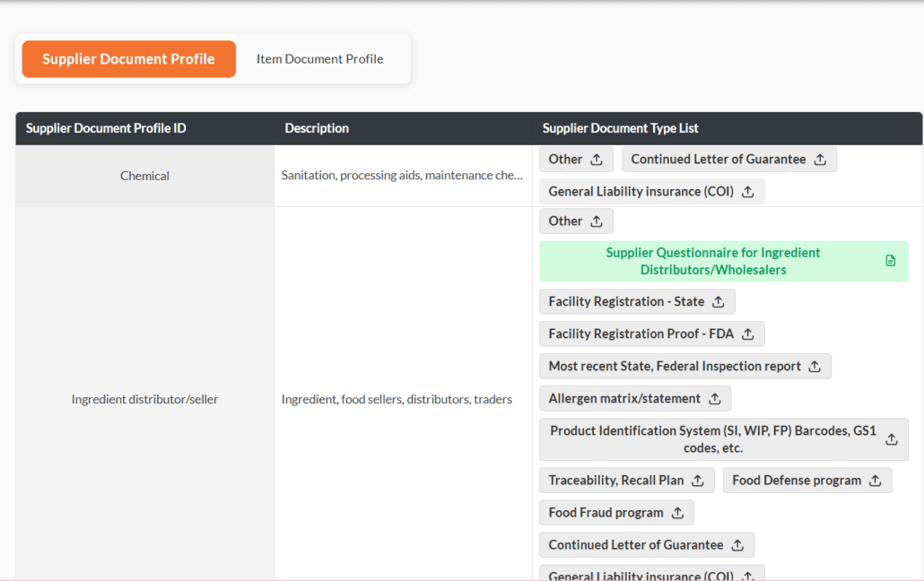Click the Ingredient distributor/seller profile ID
The width and height of the screenshot is (924, 581).
(144, 399)
